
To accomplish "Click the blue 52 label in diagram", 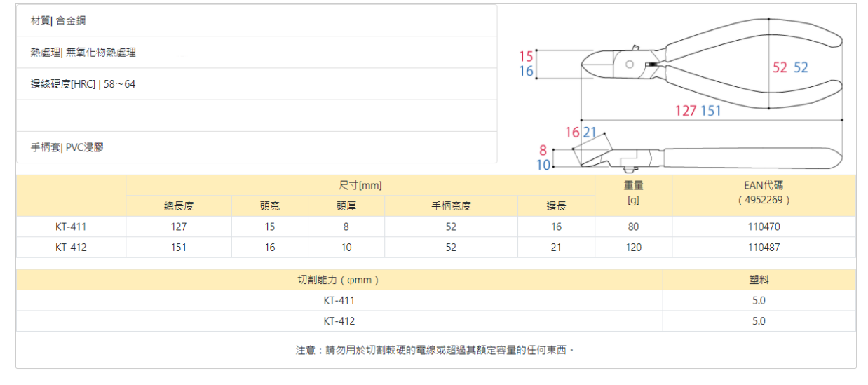I will (801, 67).
